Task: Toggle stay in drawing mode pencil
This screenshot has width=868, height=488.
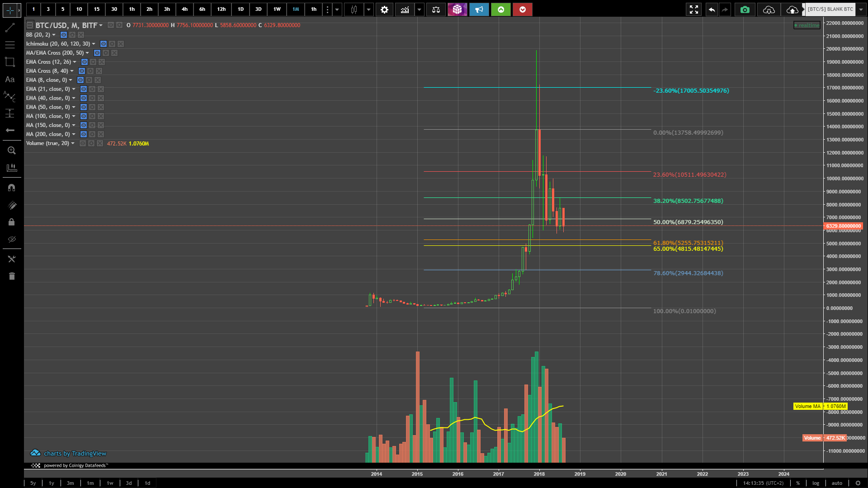Action: 12,205
